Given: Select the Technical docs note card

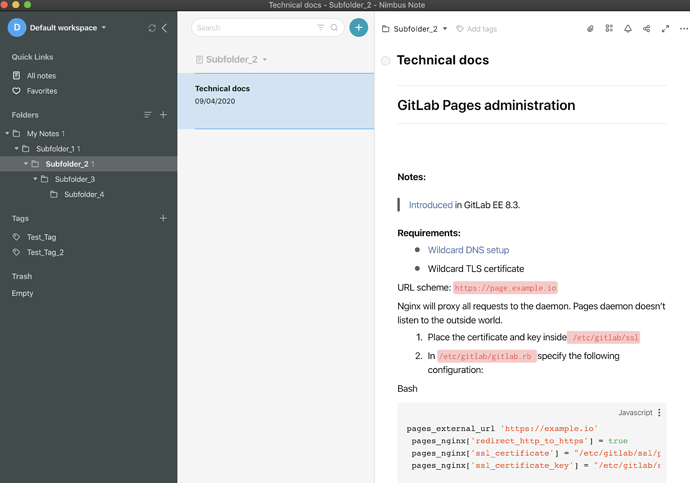Looking at the screenshot, I should tap(276, 101).
